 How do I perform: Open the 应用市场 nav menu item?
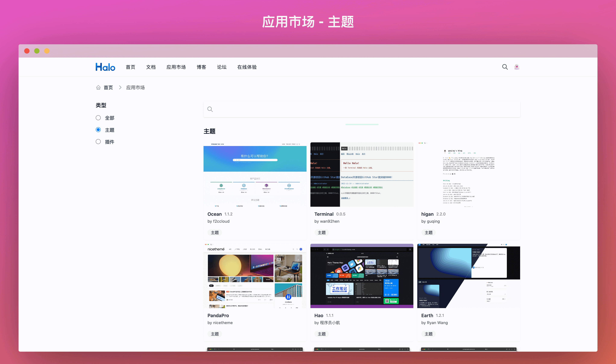click(176, 67)
